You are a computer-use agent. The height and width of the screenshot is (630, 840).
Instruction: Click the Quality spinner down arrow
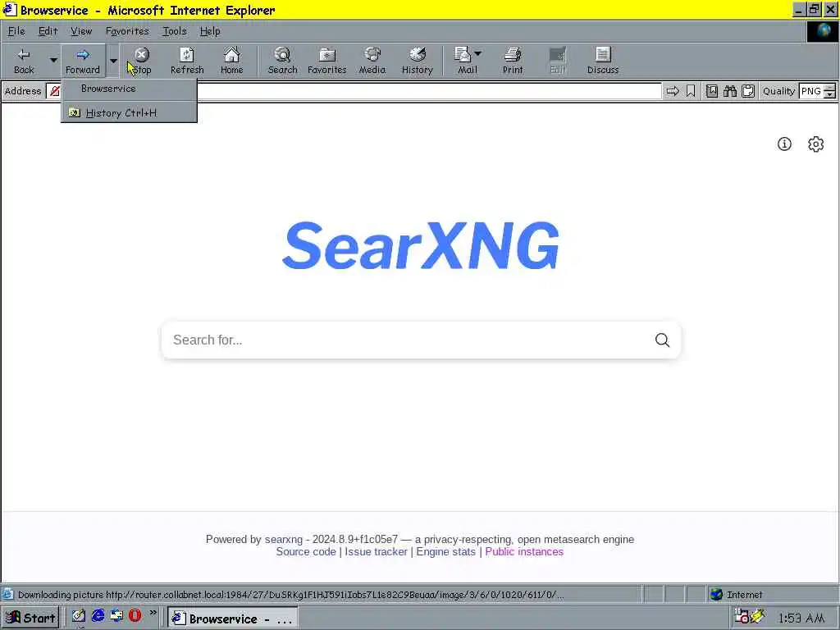pyautogui.click(x=830, y=95)
